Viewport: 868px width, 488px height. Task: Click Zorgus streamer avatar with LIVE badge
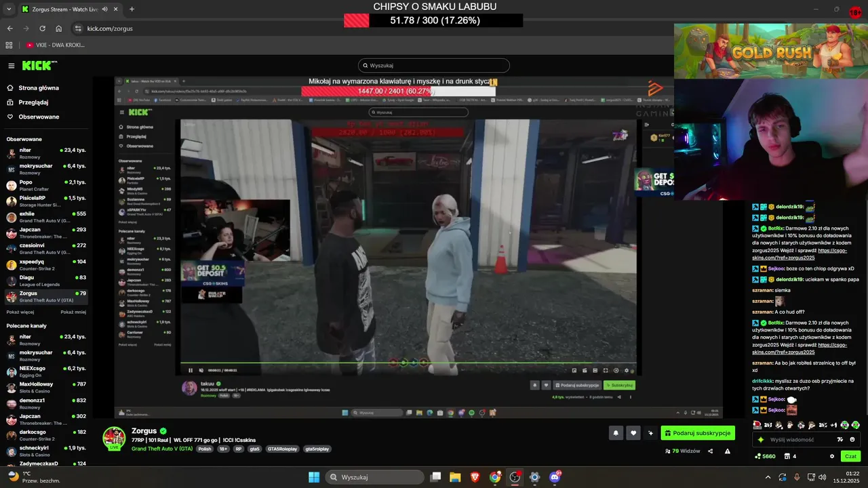coord(114,439)
